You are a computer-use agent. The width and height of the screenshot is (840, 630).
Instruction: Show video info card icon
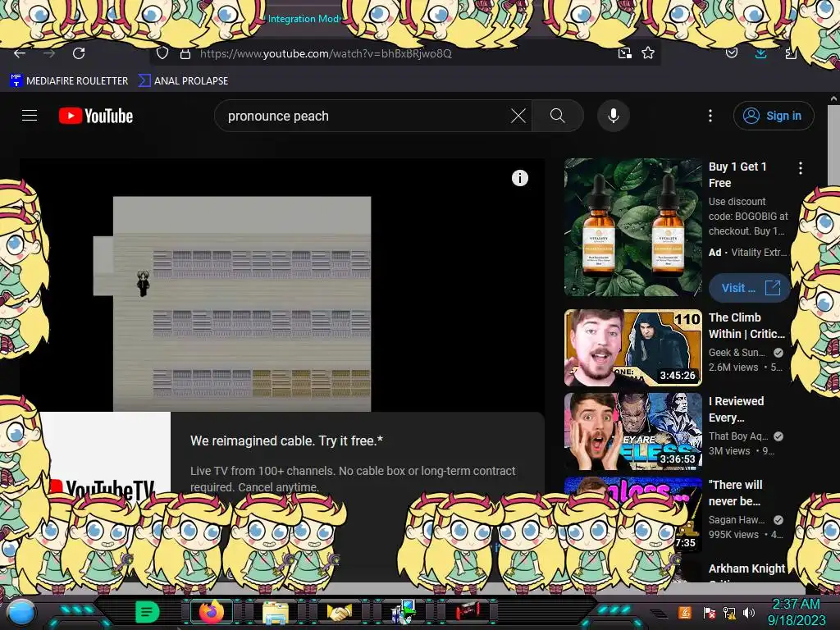tap(519, 178)
